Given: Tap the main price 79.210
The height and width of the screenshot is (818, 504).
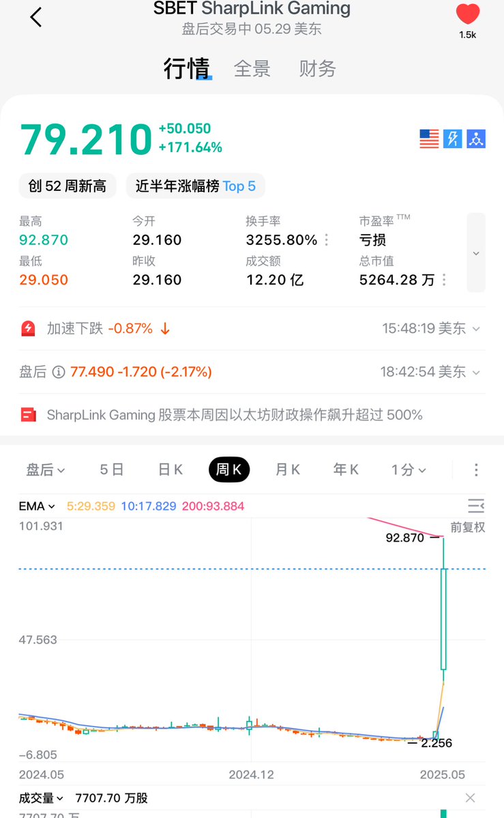Looking at the screenshot, I should tap(86, 139).
